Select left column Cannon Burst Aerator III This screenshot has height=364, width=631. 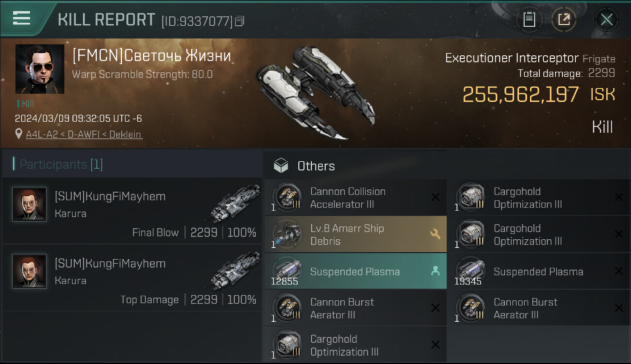pos(355,308)
